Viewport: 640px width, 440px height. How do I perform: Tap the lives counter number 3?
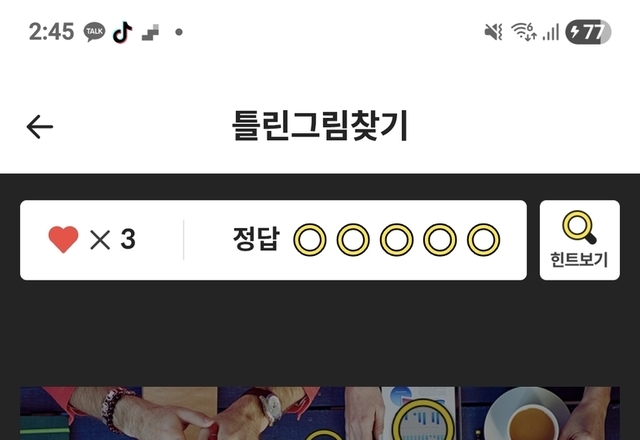click(x=128, y=239)
